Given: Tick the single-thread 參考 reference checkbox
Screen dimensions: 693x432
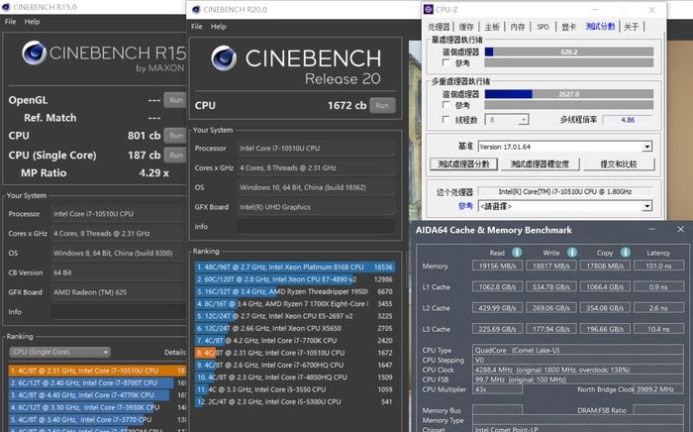Looking at the screenshot, I should click(x=446, y=62).
